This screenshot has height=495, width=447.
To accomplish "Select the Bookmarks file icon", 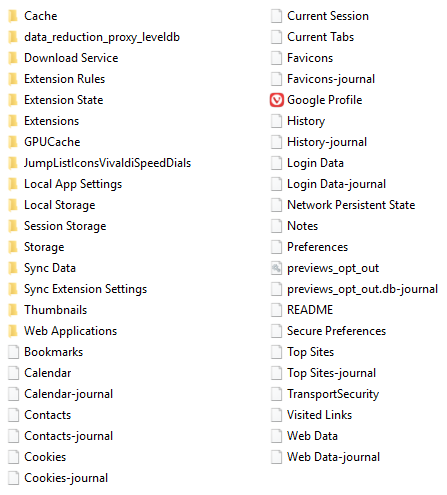I will pyautogui.click(x=13, y=352).
